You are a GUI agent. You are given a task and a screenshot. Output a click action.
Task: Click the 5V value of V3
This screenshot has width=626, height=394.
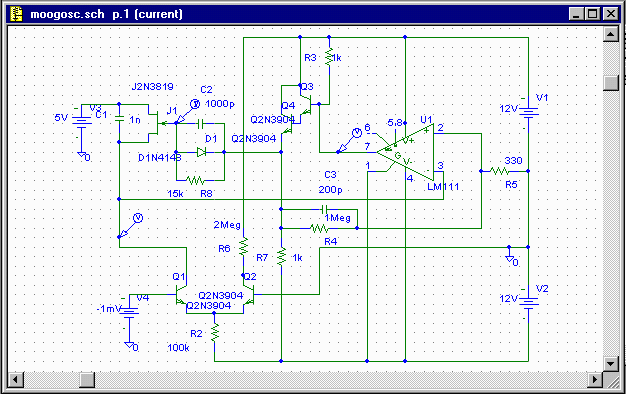coord(61,118)
